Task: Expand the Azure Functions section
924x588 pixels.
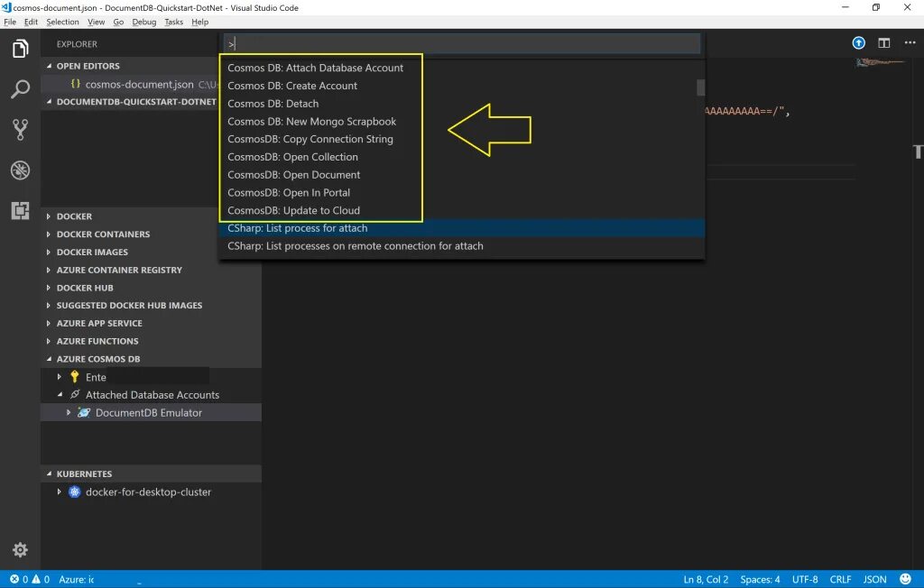Action: pos(49,341)
